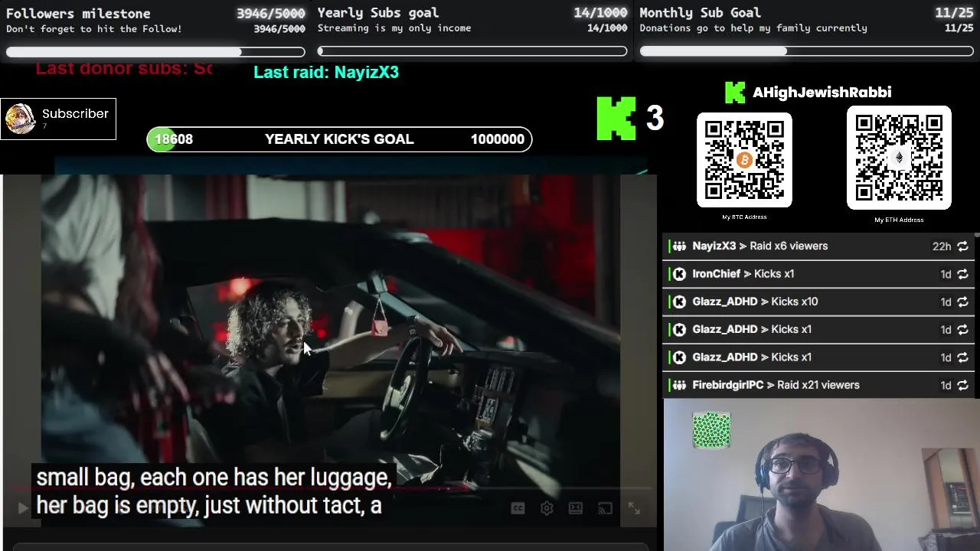Click 'Don't forget to hit the Follow!' text
This screenshot has width=980, height=551.
click(94, 29)
